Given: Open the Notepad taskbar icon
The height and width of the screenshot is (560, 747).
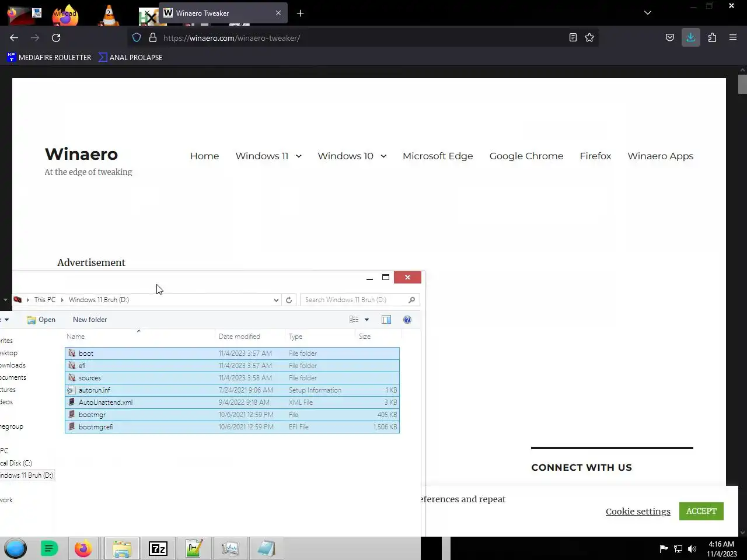Looking at the screenshot, I should [x=266, y=548].
